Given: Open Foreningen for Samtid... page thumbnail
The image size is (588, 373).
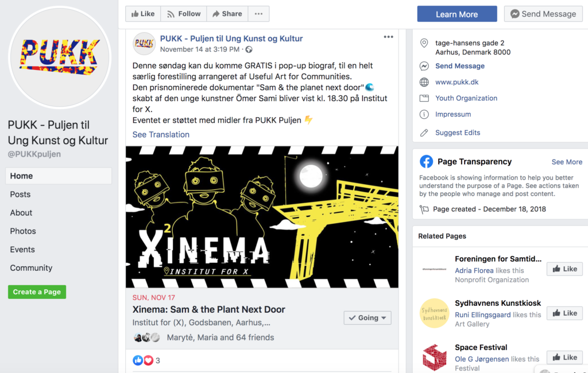Looking at the screenshot, I should pos(434,269).
